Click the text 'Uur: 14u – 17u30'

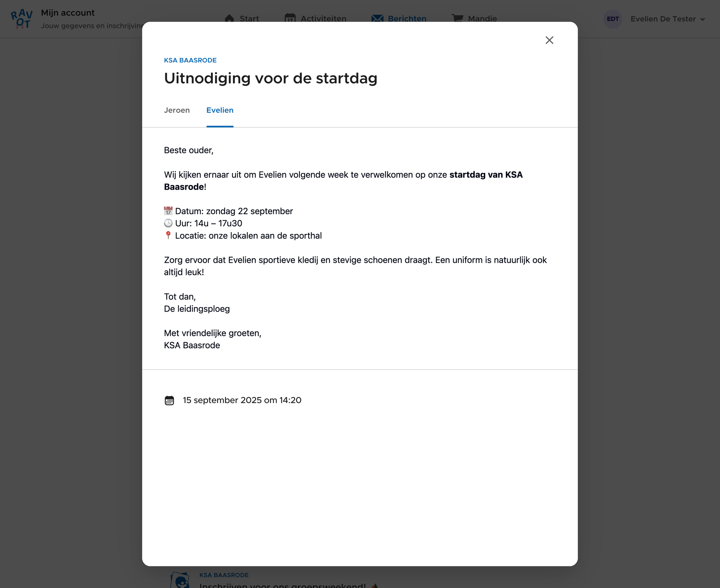pyautogui.click(x=208, y=223)
